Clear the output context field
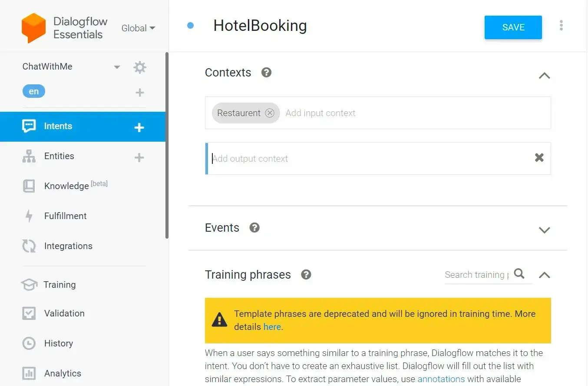Image resolution: width=588 pixels, height=386 pixels. pyautogui.click(x=539, y=158)
